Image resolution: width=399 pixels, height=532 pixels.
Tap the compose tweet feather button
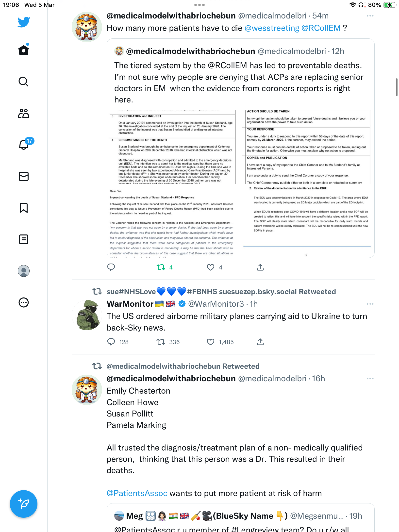tap(24, 504)
